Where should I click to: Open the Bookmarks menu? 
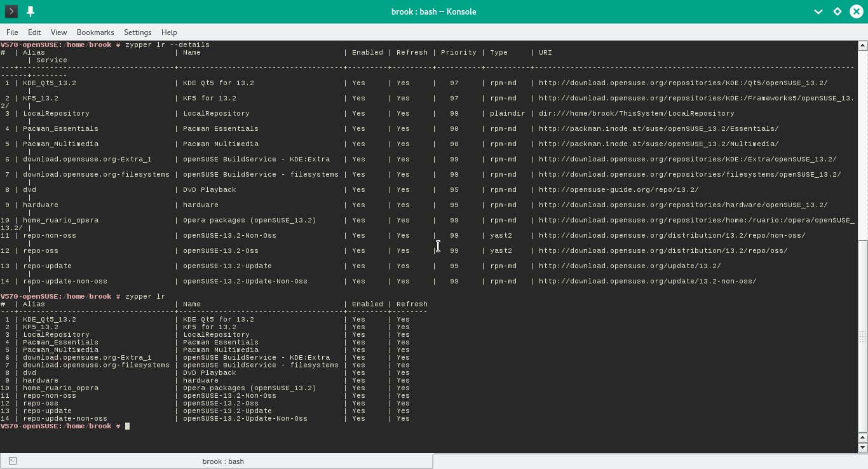coord(95,32)
